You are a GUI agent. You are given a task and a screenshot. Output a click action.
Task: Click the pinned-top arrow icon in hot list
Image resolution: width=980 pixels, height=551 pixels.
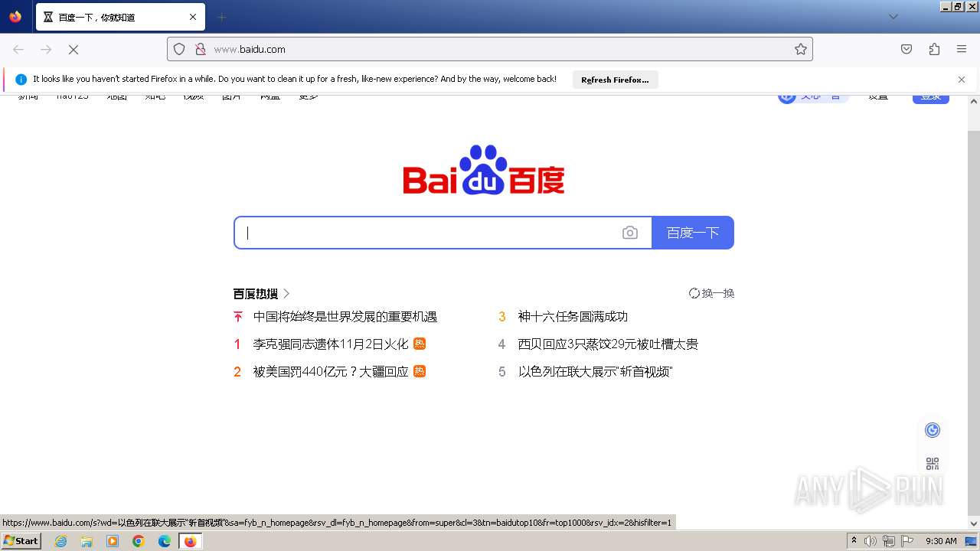tap(237, 317)
